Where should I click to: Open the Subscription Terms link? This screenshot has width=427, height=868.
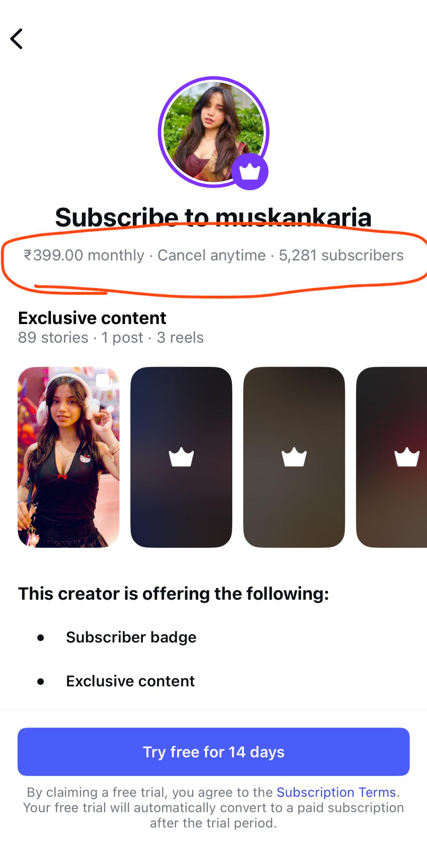336,792
